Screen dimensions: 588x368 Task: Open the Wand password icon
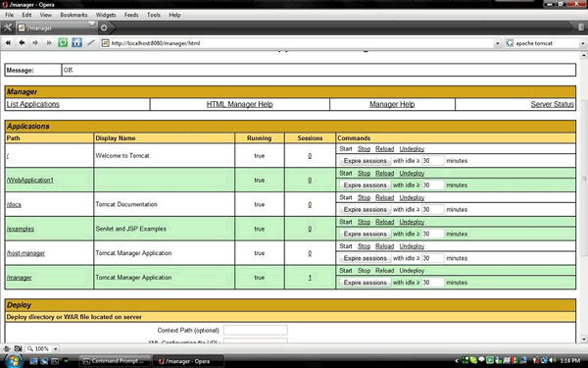coord(91,43)
